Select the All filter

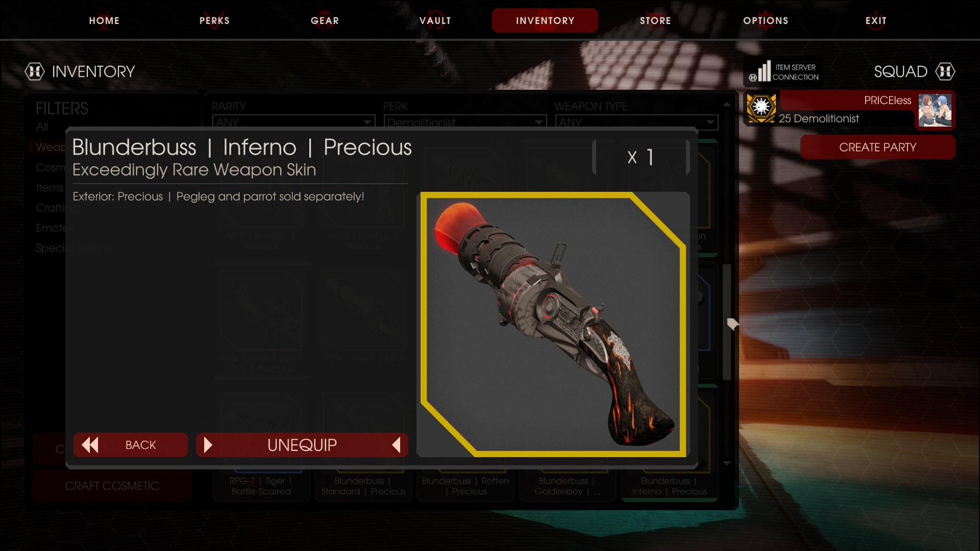tap(42, 127)
